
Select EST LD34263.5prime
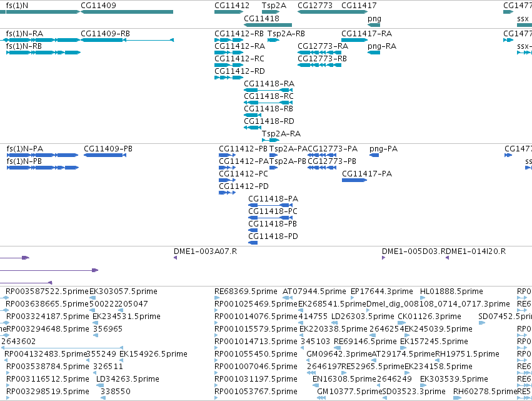128,379
